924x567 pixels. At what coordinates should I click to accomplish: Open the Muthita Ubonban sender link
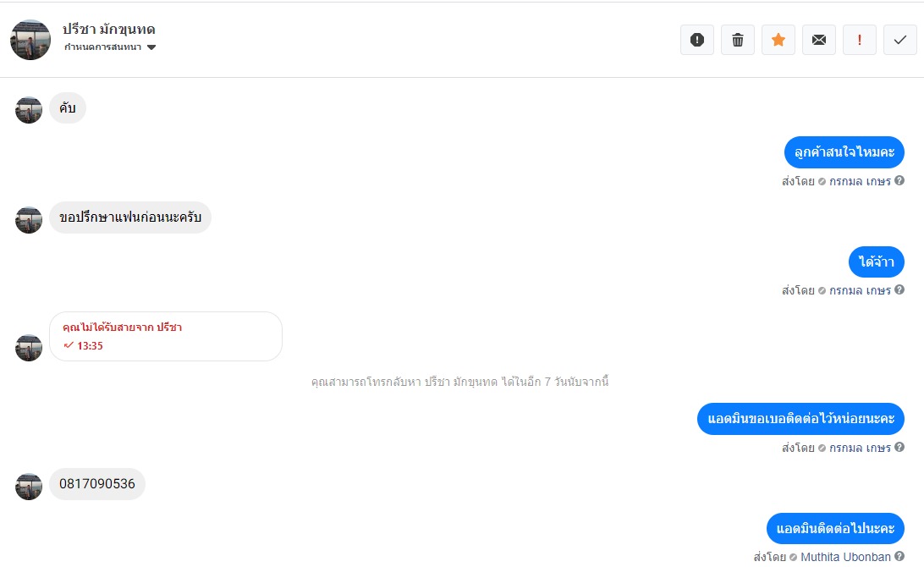(x=845, y=557)
